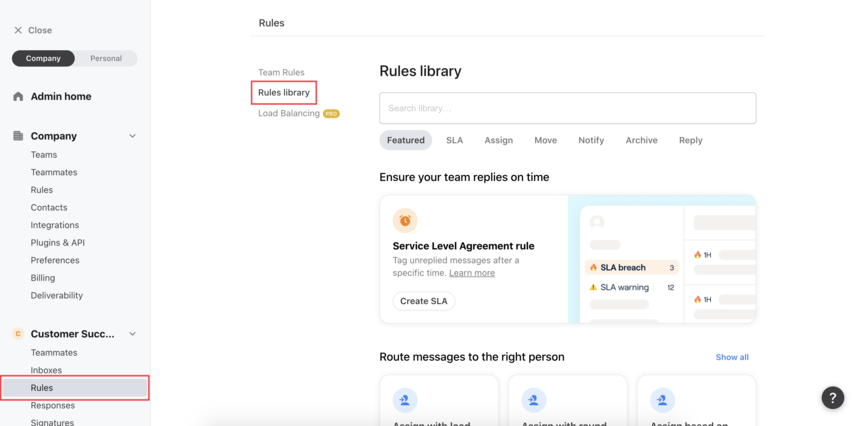Image resolution: width=860 pixels, height=426 pixels.
Task: Click the Rules library page heading
Action: (x=420, y=71)
